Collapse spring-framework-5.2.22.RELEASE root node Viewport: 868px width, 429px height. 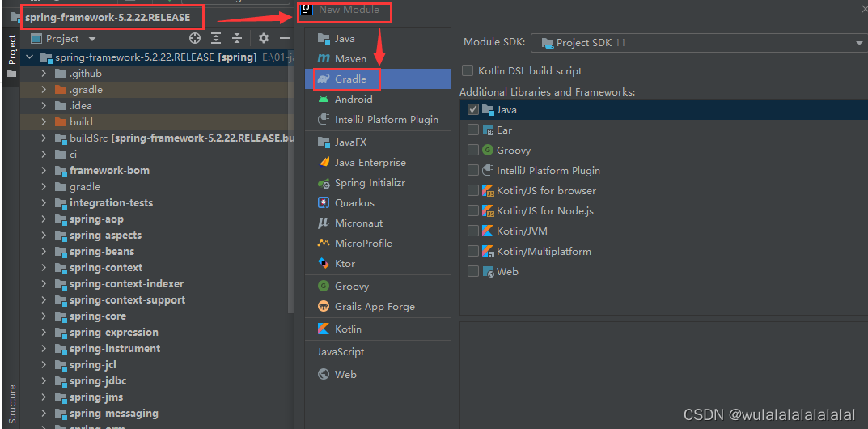(29, 57)
